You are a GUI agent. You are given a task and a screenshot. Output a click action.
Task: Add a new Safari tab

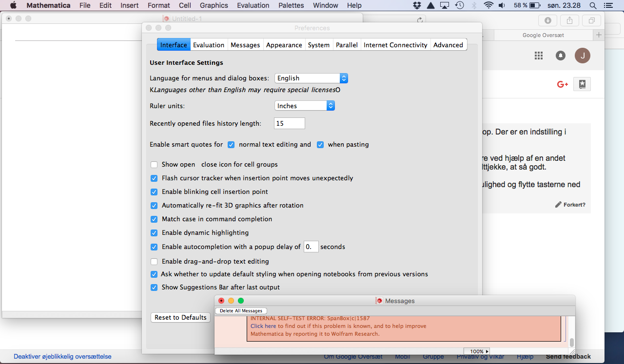(x=599, y=35)
